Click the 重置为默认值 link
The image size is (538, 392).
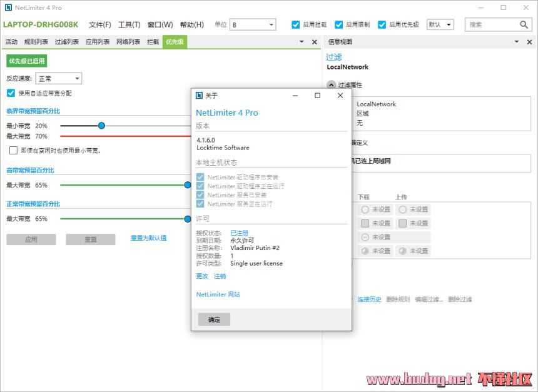pyautogui.click(x=148, y=238)
